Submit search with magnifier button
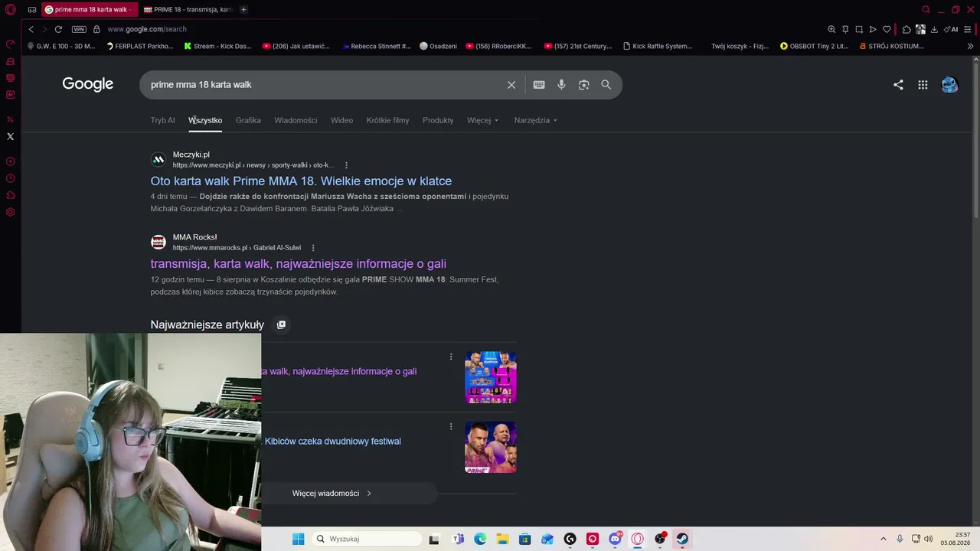This screenshot has height=551, width=980. 606,85
